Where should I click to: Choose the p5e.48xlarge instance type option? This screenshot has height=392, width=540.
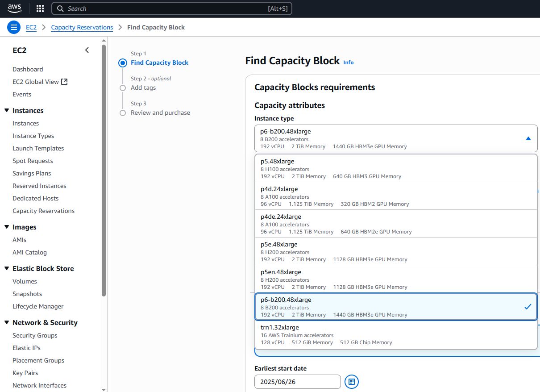click(x=396, y=251)
